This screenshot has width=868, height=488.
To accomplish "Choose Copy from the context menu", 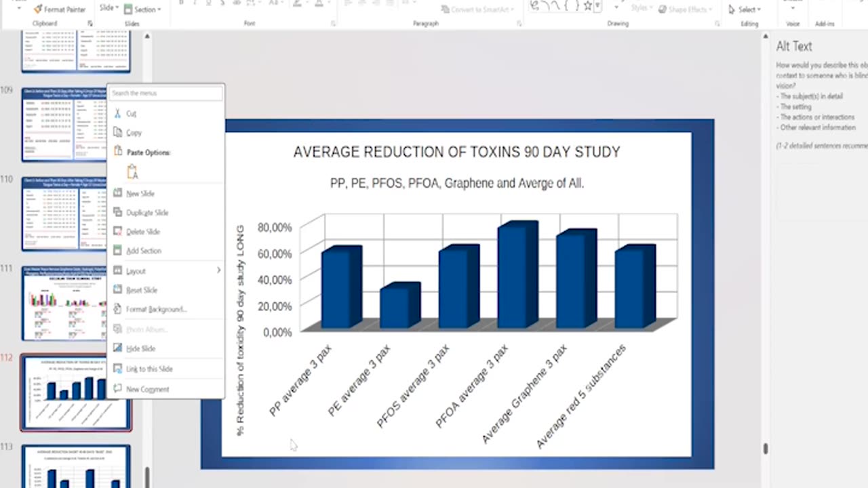I will [x=165, y=133].
